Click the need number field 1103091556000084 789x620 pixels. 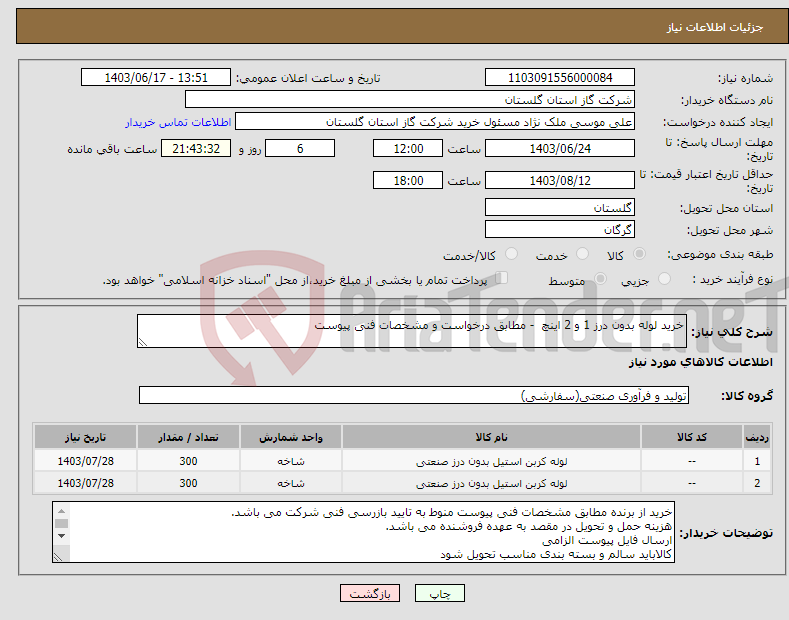click(x=560, y=78)
